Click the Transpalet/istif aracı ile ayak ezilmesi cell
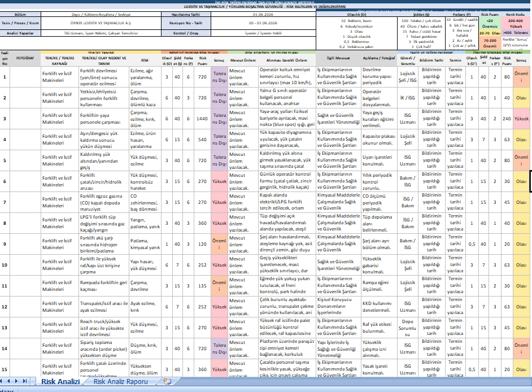532x392 pixels. click(104, 307)
